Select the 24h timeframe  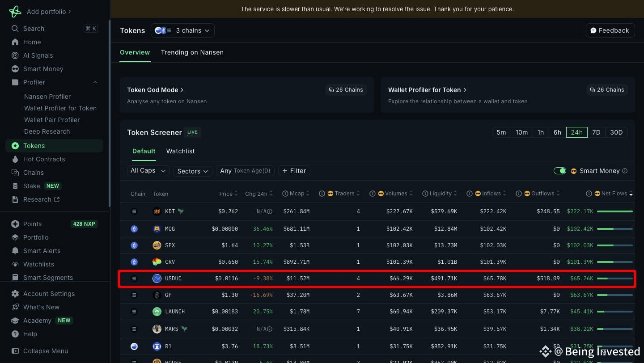pos(577,132)
